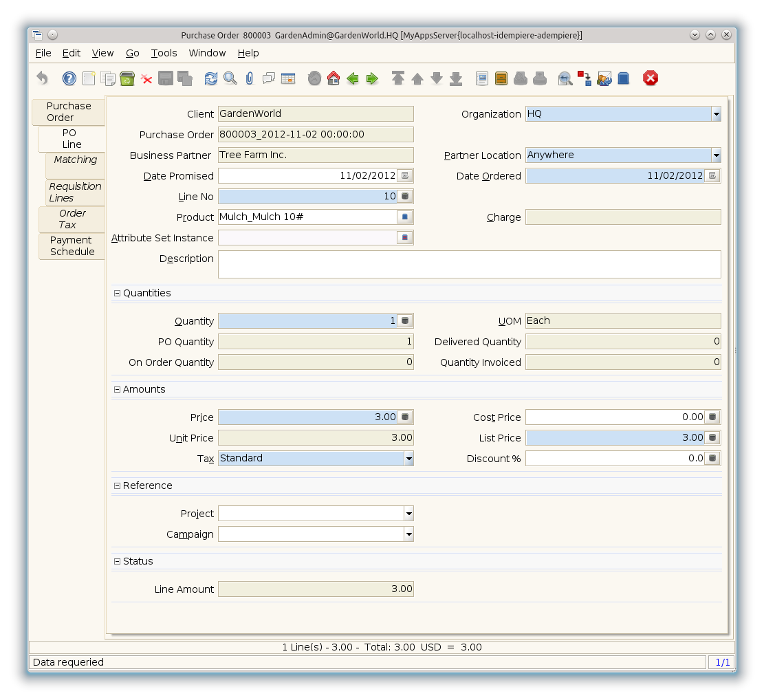
Task: Open the Project combo box
Action: click(x=408, y=514)
